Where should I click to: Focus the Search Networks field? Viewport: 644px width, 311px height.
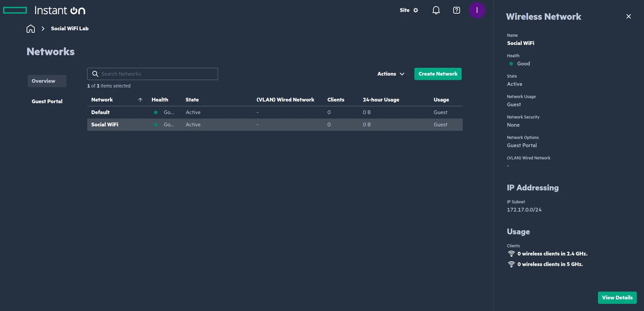pyautogui.click(x=157, y=74)
